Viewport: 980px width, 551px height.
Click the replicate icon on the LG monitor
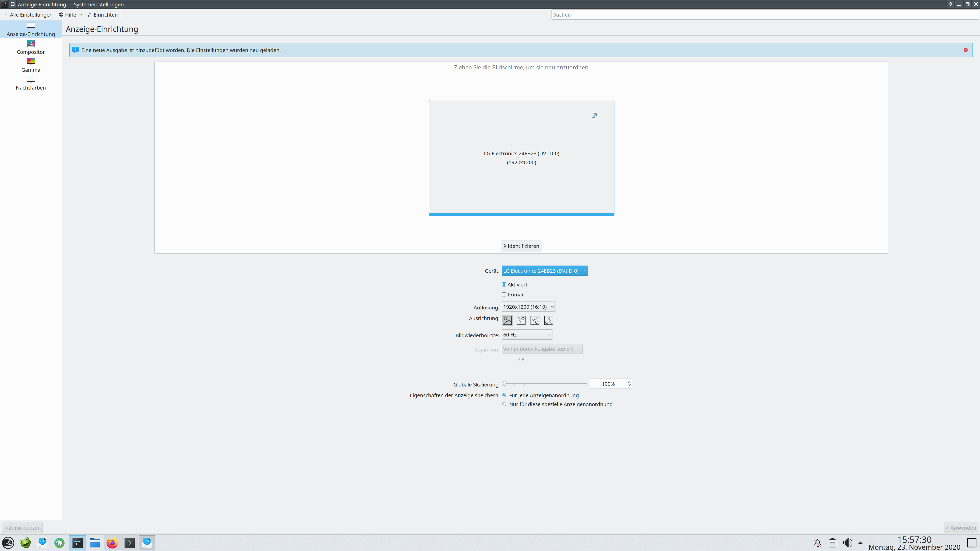pyautogui.click(x=594, y=116)
